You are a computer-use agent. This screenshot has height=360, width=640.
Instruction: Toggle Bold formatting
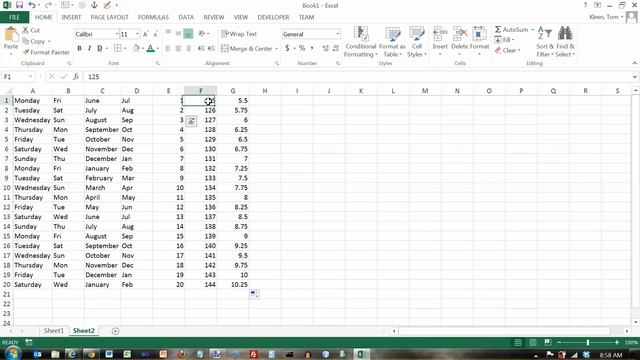pyautogui.click(x=79, y=49)
